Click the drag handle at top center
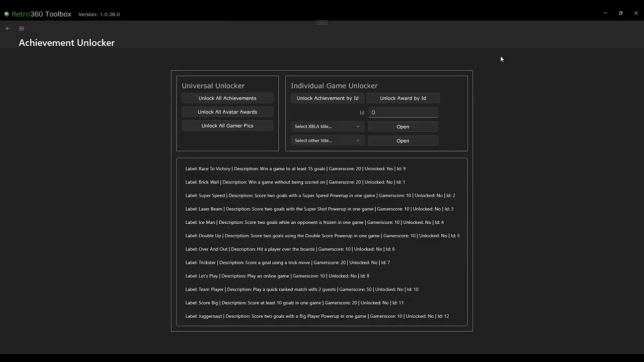 [322, 23]
